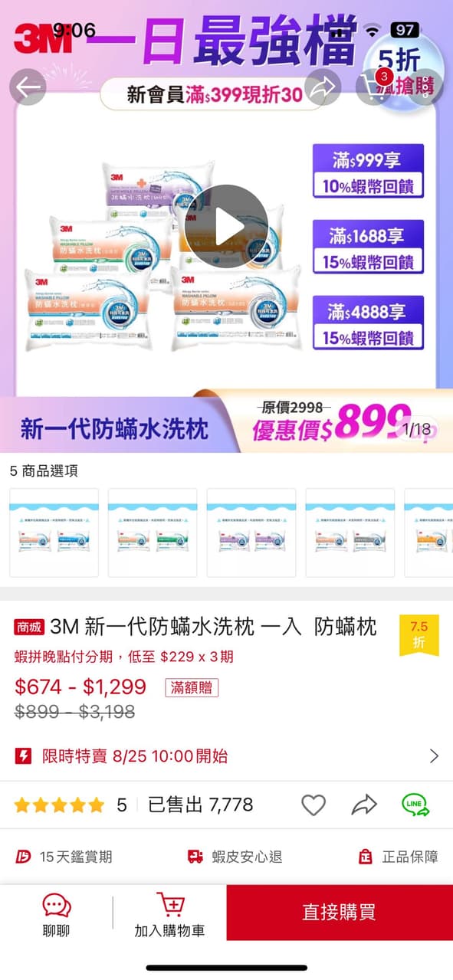Choose the fifth partially visible option thumbnail
The image size is (453, 980).
click(x=428, y=533)
